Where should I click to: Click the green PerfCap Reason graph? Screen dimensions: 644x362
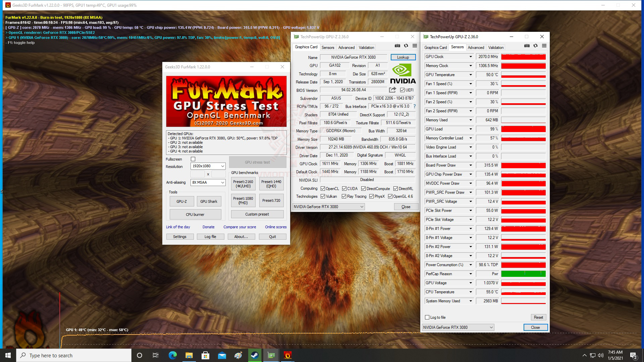pyautogui.click(x=523, y=274)
